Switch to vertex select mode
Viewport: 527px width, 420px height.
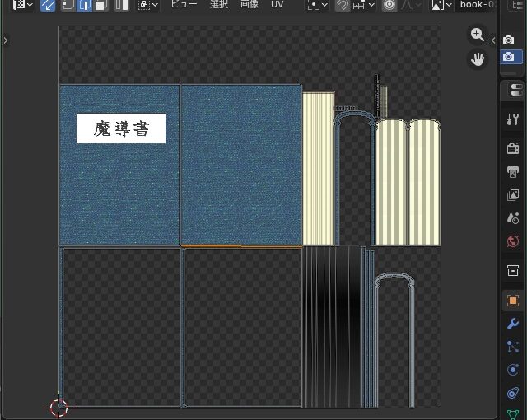click(68, 5)
